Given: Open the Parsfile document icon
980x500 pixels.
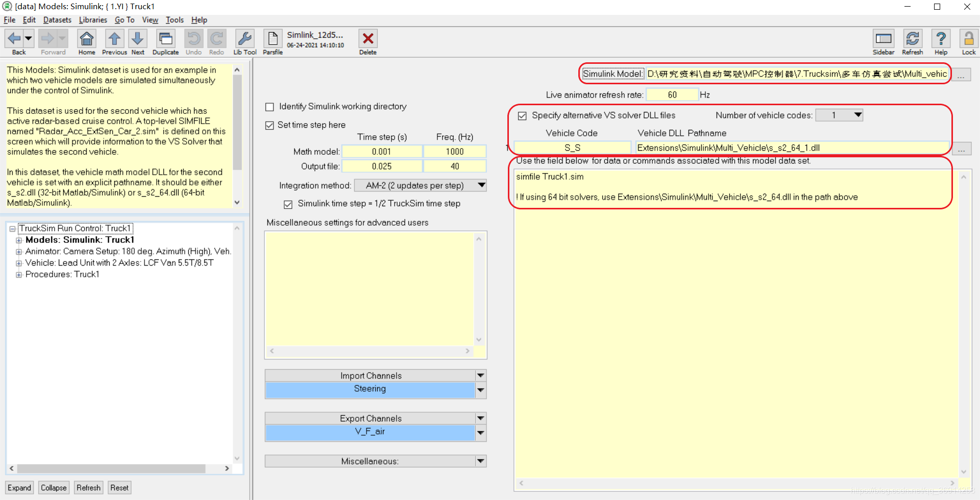Looking at the screenshot, I should [273, 39].
